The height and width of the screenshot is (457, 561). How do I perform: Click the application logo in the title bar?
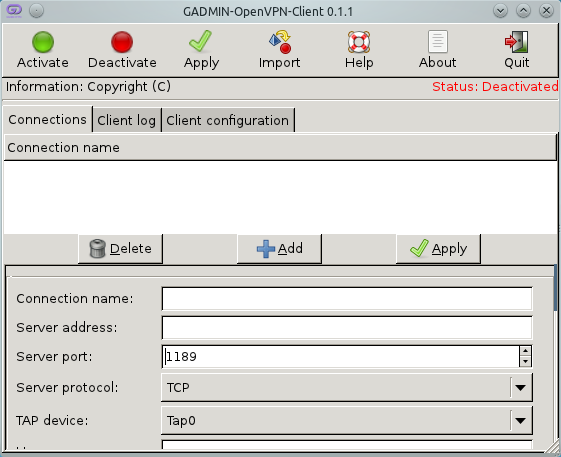click(14, 10)
